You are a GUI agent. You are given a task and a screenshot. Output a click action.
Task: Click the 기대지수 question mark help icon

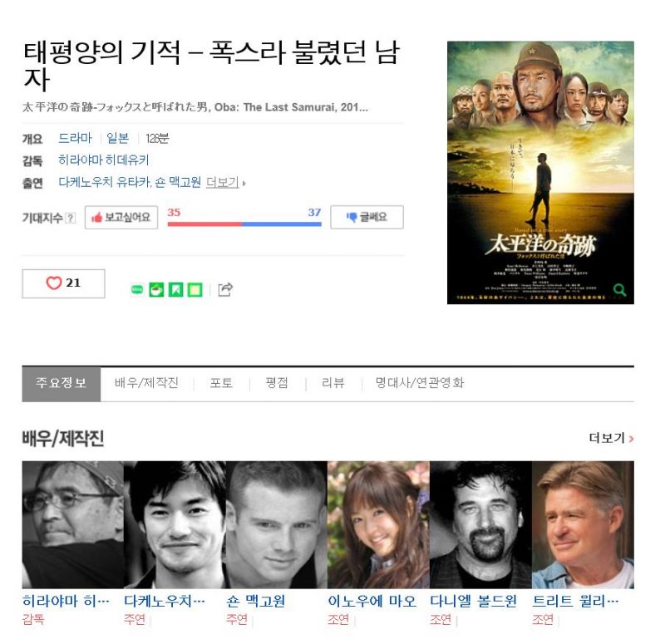[x=71, y=218]
